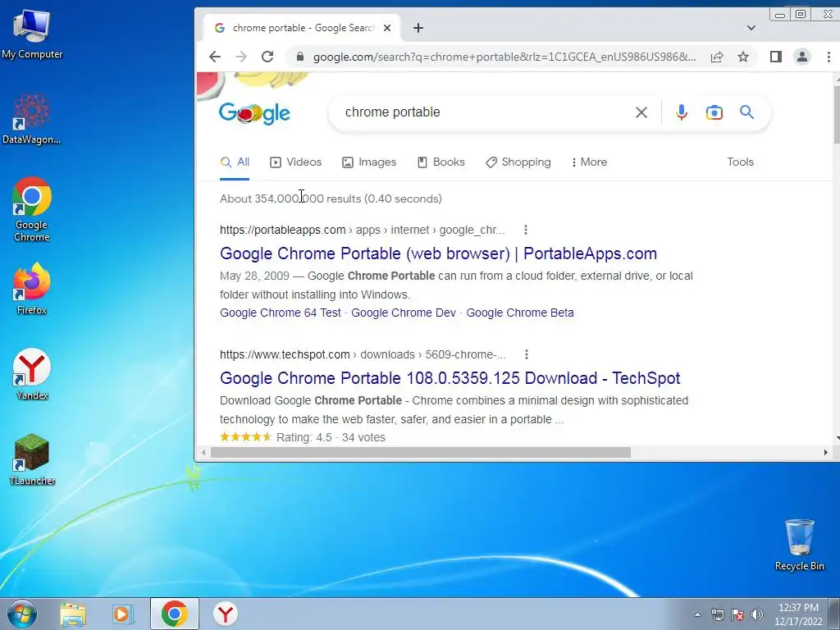Image resolution: width=840 pixels, height=630 pixels.
Task: Start voice search with microphone icon
Action: [x=682, y=112]
